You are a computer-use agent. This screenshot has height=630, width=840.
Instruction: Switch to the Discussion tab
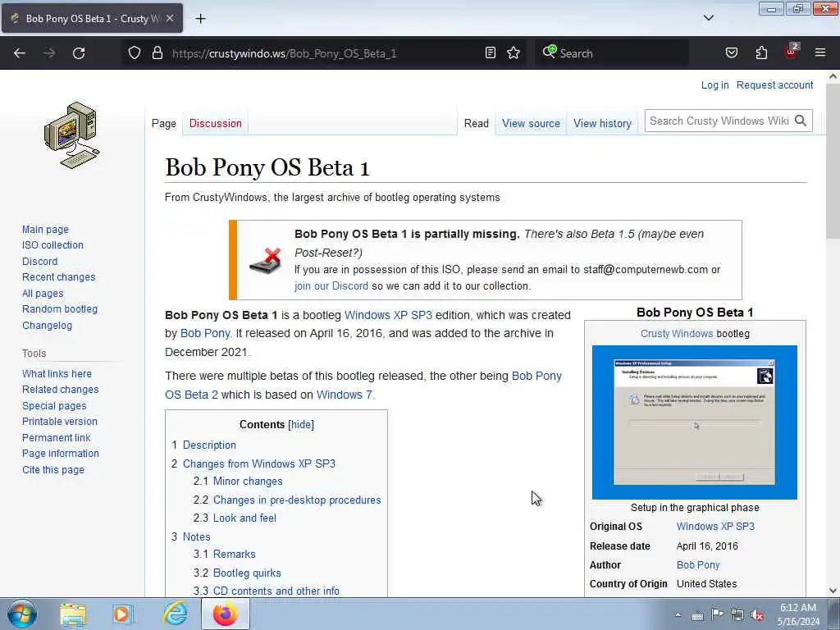tap(216, 123)
